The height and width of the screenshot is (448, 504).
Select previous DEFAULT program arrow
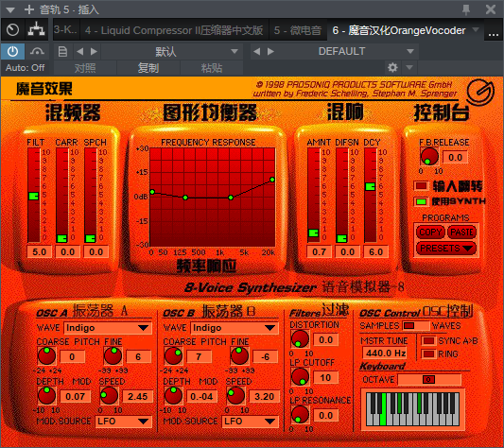(x=256, y=51)
